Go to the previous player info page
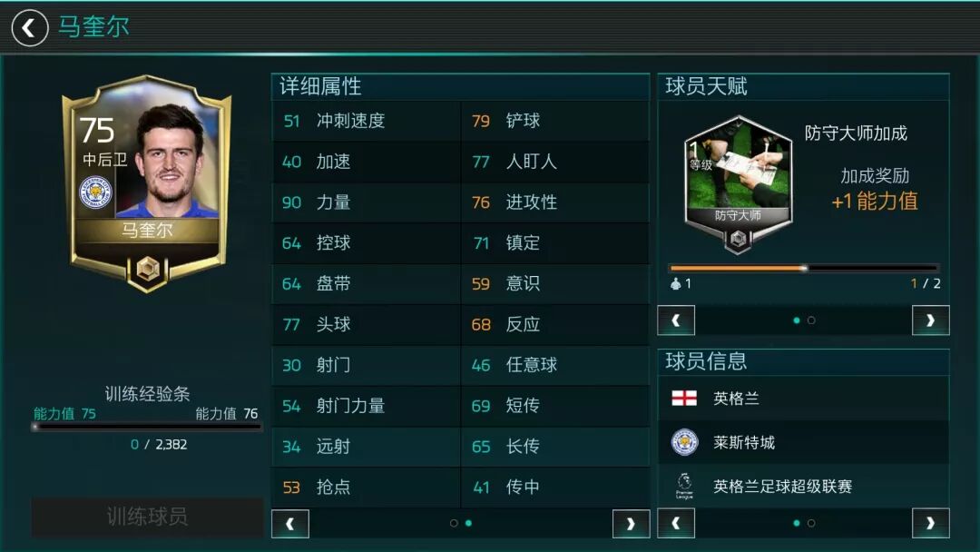980x552 pixels. (x=676, y=523)
